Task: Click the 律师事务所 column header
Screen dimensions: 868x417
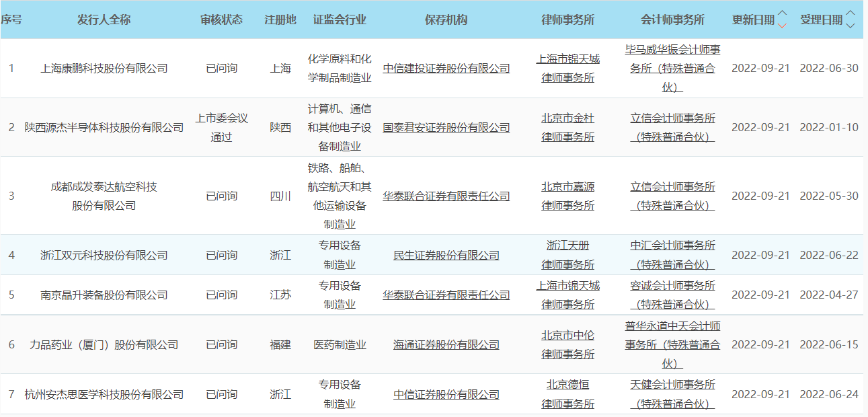Action: pos(568,20)
